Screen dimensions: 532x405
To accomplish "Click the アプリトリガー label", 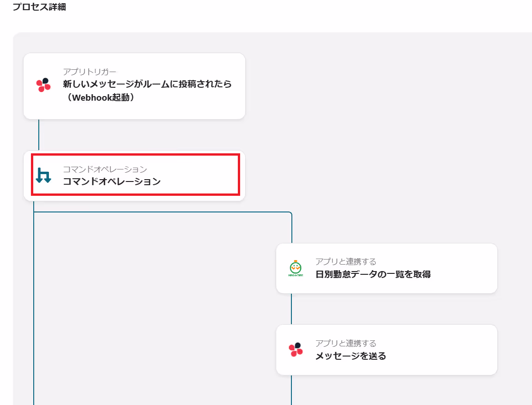I will coord(90,72).
